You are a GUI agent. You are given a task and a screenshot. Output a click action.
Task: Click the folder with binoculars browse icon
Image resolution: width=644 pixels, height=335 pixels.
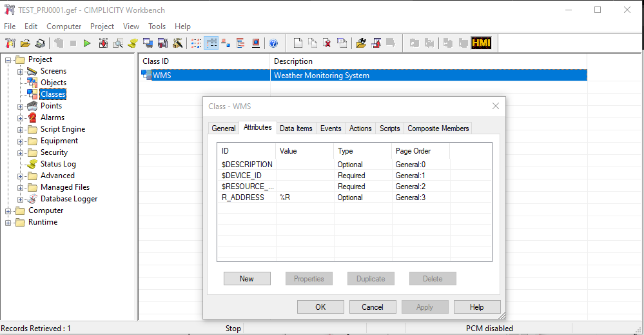point(361,43)
